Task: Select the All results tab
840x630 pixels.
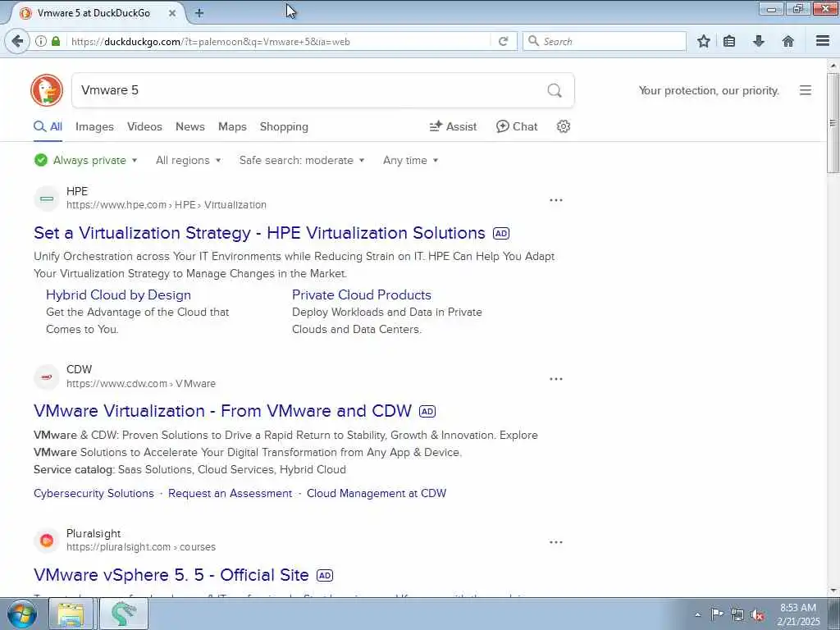Action: coord(48,126)
